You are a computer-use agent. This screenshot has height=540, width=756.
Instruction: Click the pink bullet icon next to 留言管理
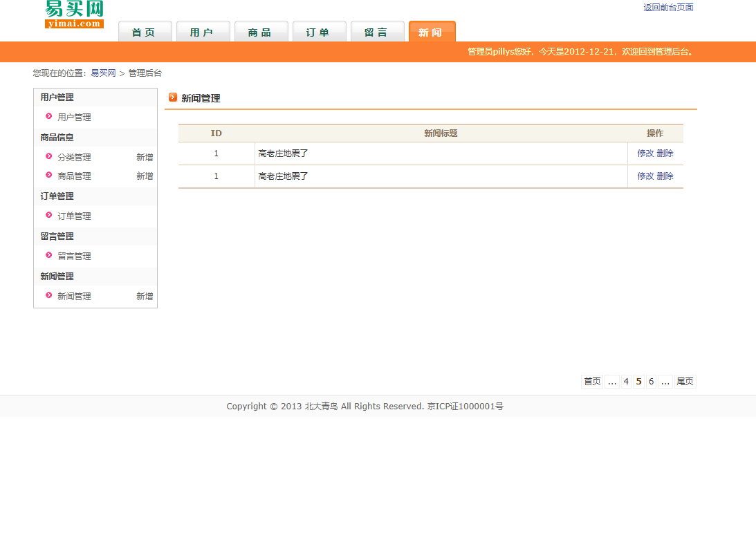[x=48, y=255]
